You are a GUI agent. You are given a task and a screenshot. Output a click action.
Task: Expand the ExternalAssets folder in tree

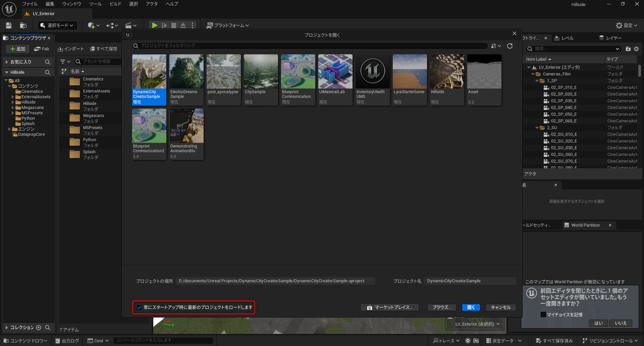click(x=13, y=97)
